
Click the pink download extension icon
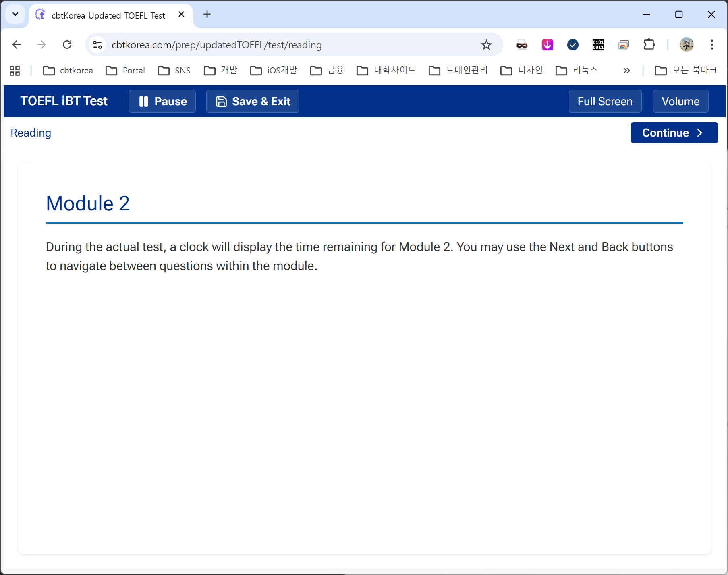pyautogui.click(x=547, y=45)
